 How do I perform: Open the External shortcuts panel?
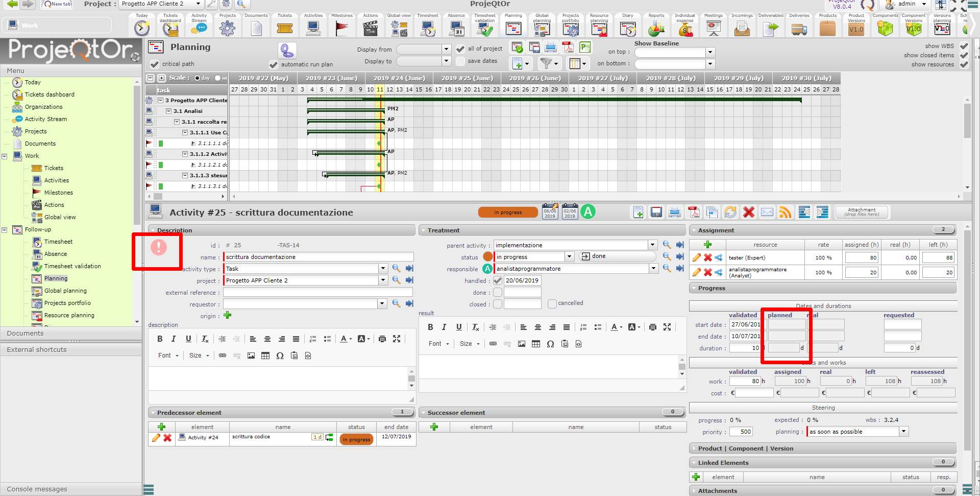37,350
